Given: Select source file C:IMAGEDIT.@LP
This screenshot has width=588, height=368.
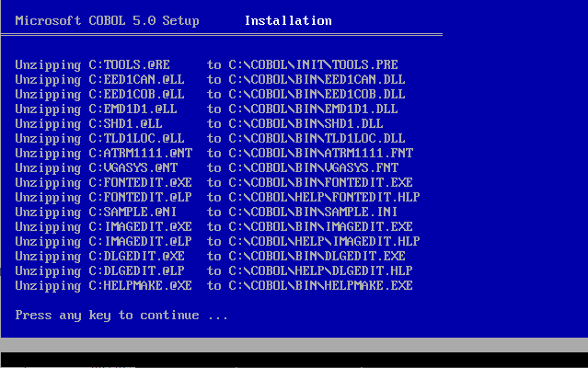Looking at the screenshot, I should (140, 241).
